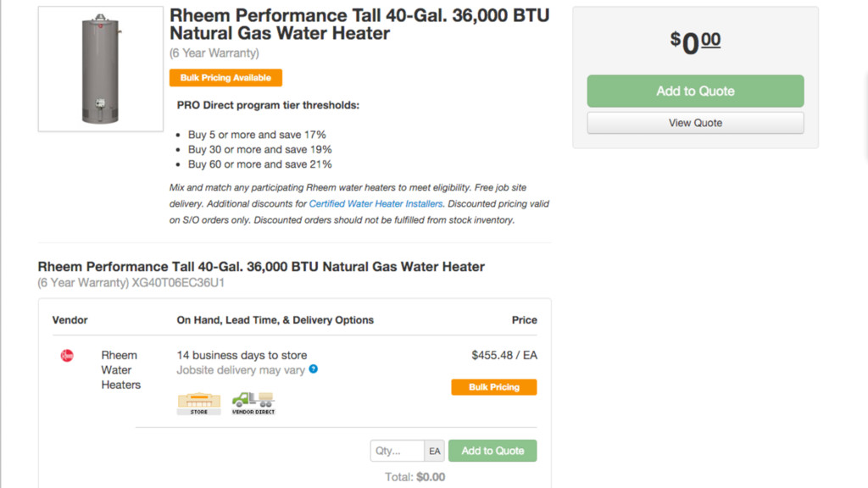Click Add to Quote next to quantity
Image resolution: width=868 pixels, height=488 pixels.
(492, 451)
